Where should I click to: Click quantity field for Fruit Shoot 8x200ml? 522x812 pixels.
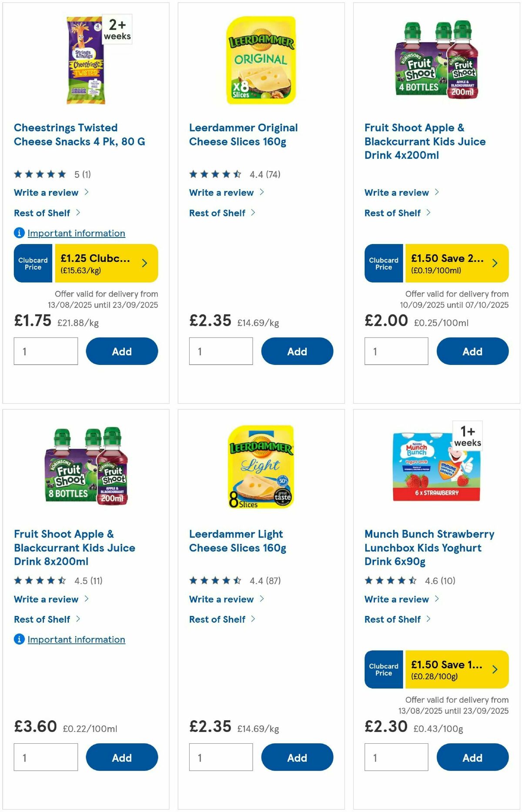pos(45,757)
